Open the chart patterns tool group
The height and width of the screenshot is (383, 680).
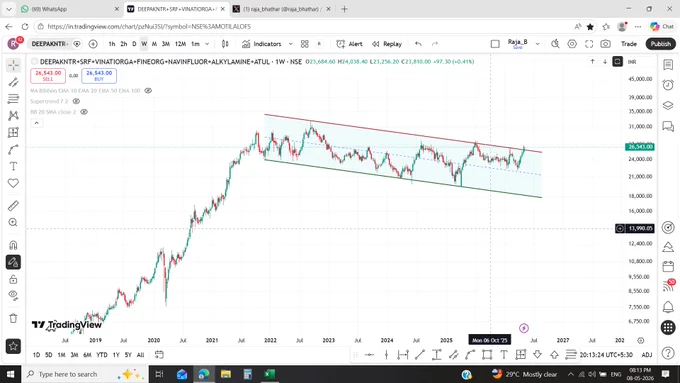pos(13,115)
